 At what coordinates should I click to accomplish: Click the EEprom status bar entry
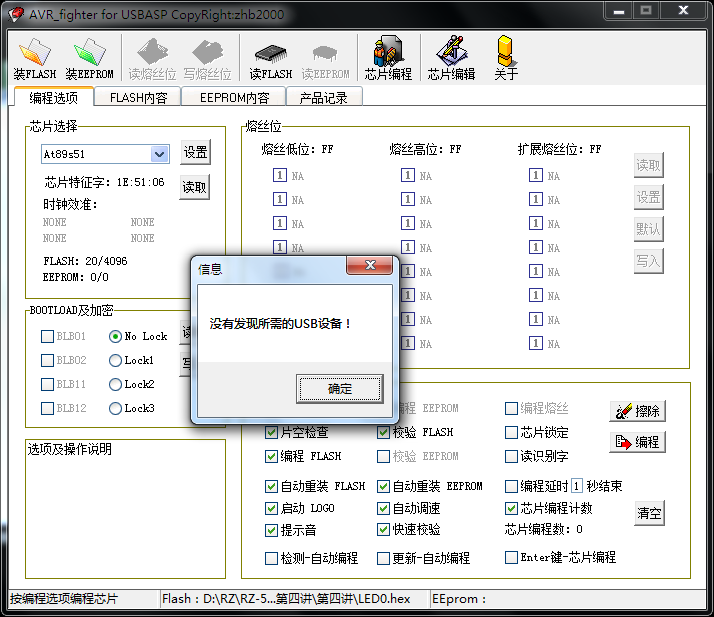(459, 599)
